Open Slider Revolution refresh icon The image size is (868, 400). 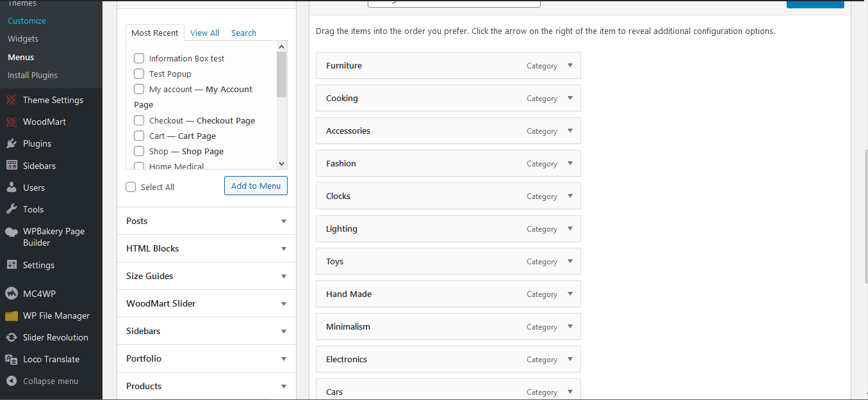click(x=12, y=337)
